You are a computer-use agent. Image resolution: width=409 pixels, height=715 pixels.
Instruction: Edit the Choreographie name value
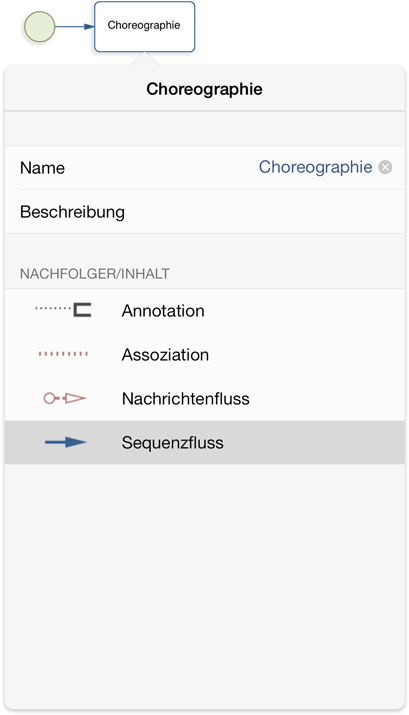[x=316, y=167]
